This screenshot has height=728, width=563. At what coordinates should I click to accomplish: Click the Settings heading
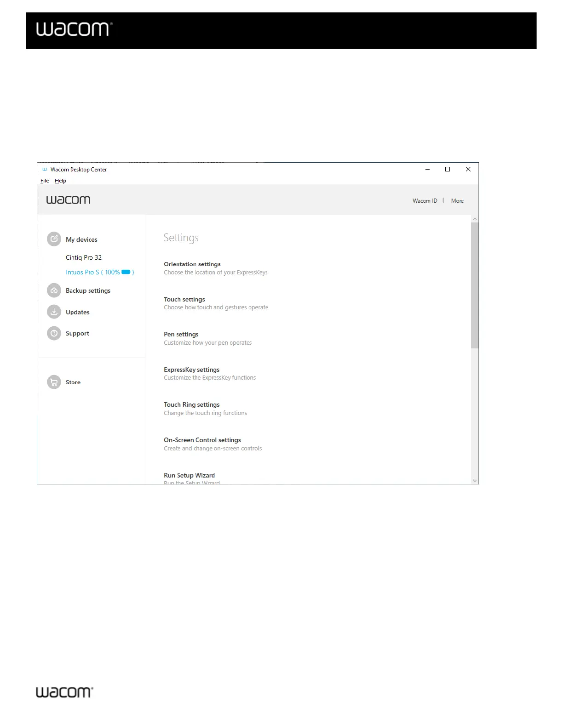click(181, 238)
